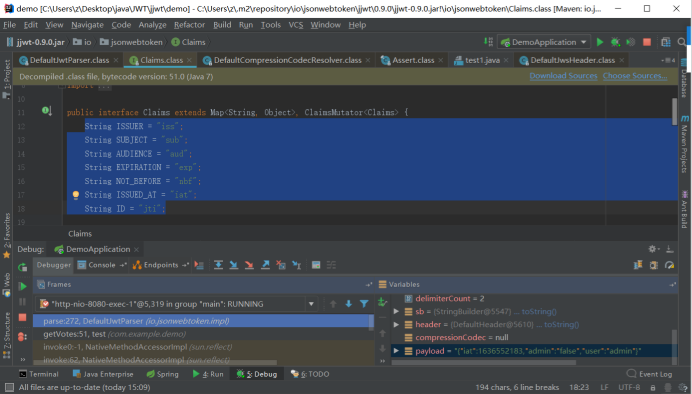This screenshot has height=394, width=692.
Task: Open the 6: TODO tool window
Action: pyautogui.click(x=310, y=374)
